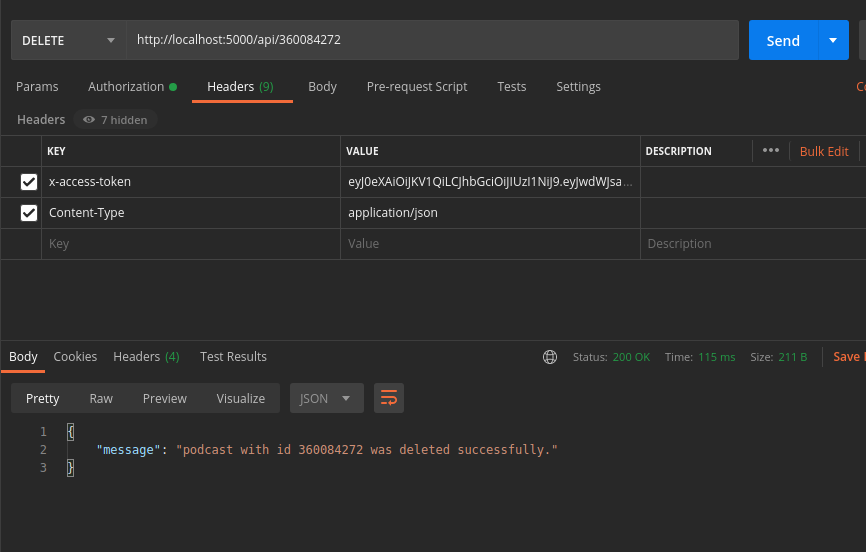
Task: Click the DESCRIPTION column header
Action: 678,151
